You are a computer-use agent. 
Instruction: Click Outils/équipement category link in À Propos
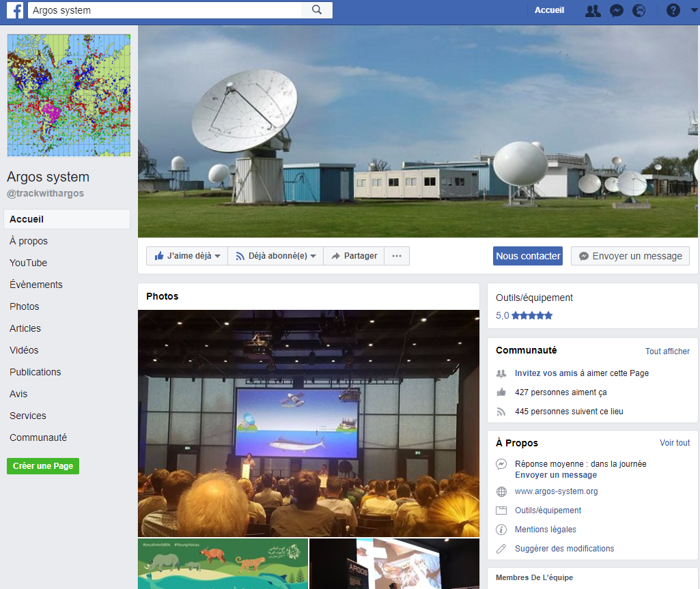(548, 511)
